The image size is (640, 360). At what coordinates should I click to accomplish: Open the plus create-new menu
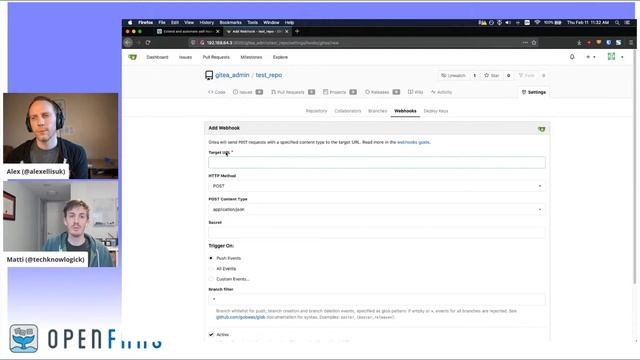pos(591,57)
